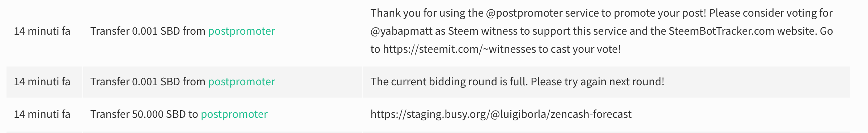Open postpromoter link in the first transfer row
Image resolution: width=868 pixels, height=133 pixels.
pyautogui.click(x=242, y=31)
